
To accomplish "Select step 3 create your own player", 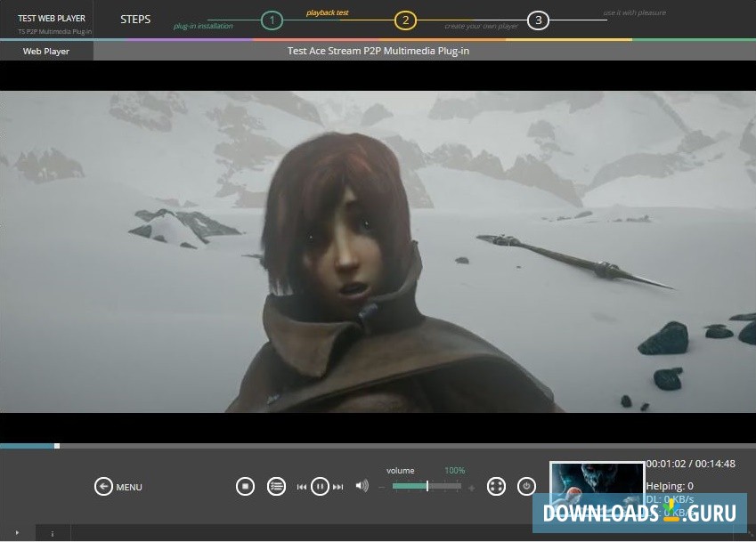I will 538,20.
